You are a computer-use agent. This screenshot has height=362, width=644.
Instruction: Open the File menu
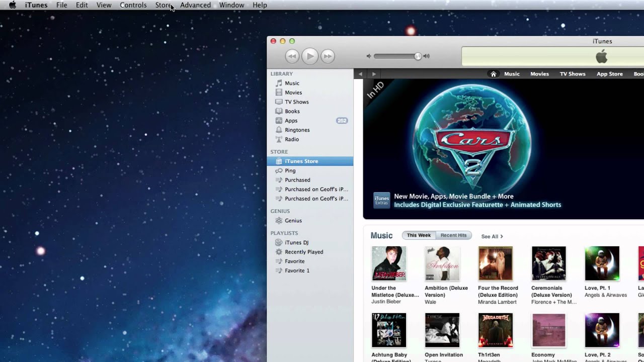[62, 5]
